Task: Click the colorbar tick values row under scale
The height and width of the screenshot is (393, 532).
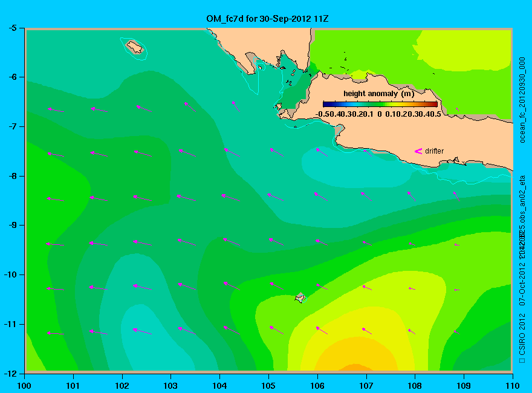Action: click(x=378, y=114)
